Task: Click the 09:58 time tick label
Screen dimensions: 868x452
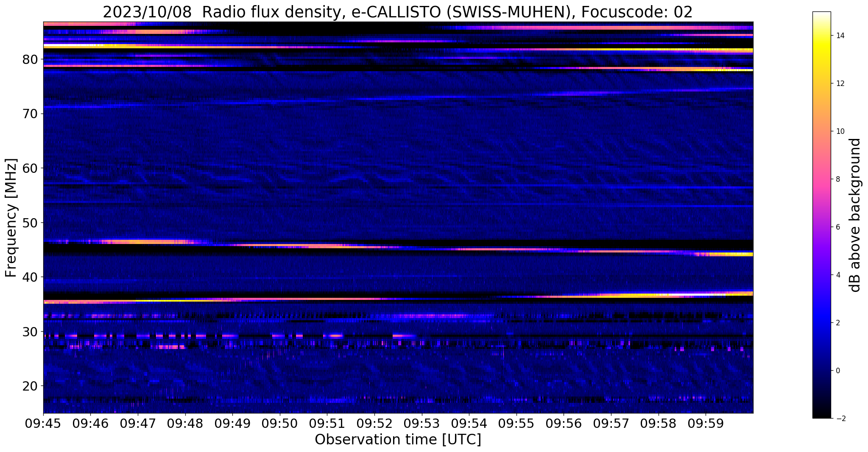Action: pyautogui.click(x=658, y=424)
